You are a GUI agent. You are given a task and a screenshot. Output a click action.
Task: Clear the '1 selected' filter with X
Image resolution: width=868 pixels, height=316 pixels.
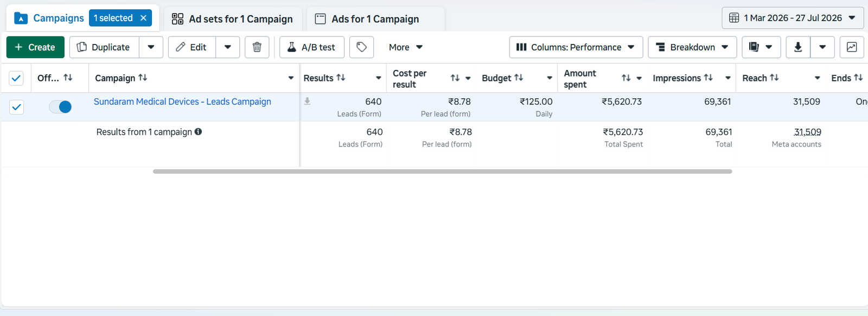pos(143,18)
